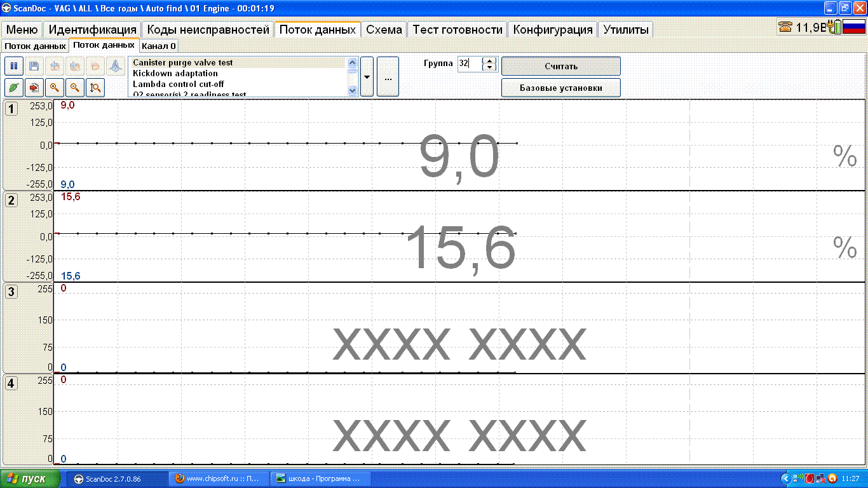Viewport: 868px width, 488px height.
Task: Click the vertical auto-scale magnifier icon
Action: click(95, 88)
